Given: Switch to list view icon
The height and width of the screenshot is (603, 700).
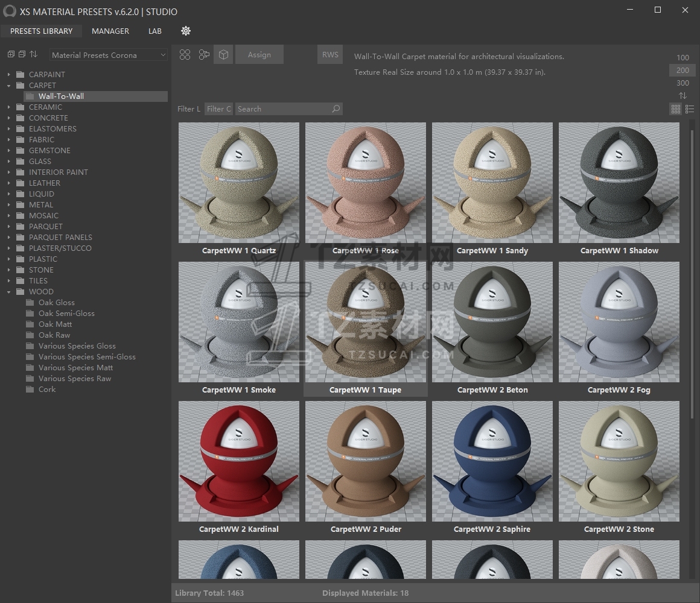Looking at the screenshot, I should (x=690, y=109).
